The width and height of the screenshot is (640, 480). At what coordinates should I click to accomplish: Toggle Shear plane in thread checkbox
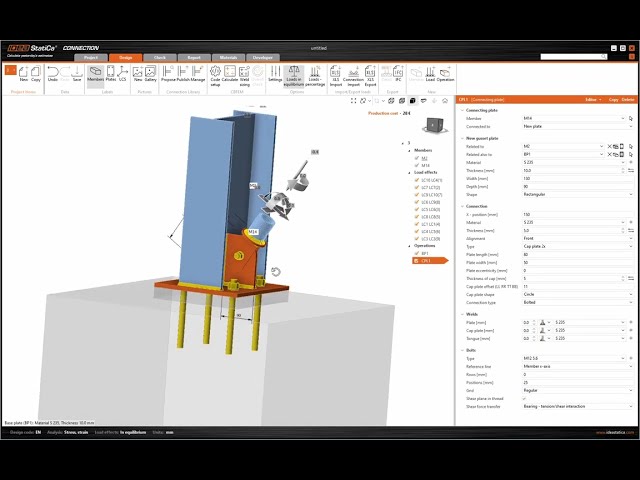click(x=524, y=398)
